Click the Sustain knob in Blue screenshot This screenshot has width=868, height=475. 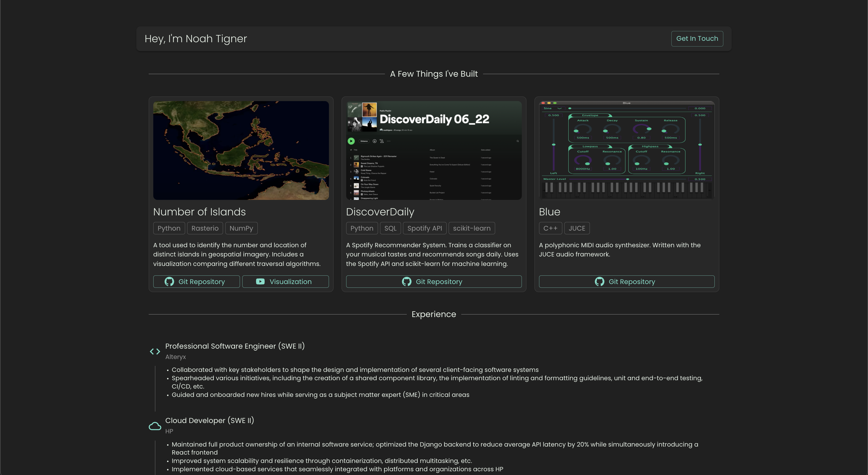[x=641, y=129]
